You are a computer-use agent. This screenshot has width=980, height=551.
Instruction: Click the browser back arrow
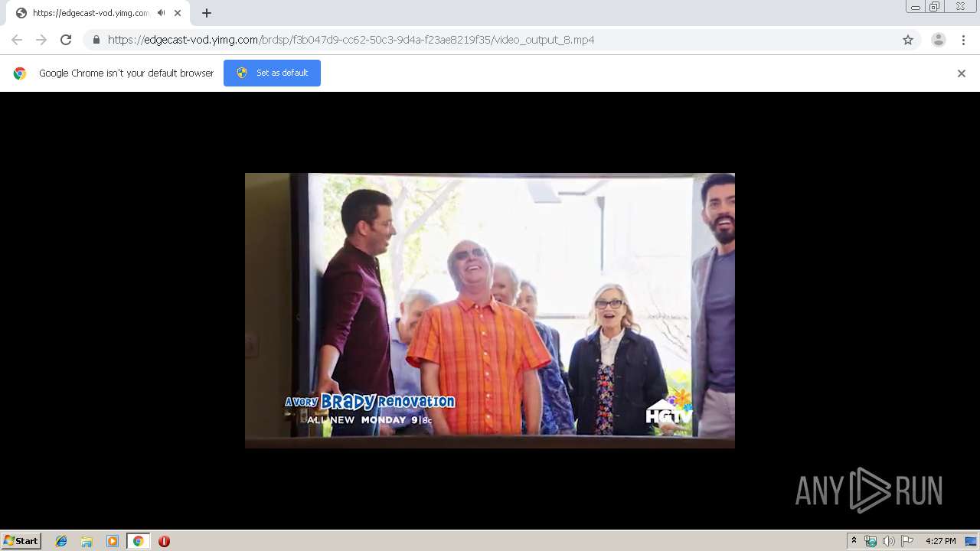click(x=17, y=40)
